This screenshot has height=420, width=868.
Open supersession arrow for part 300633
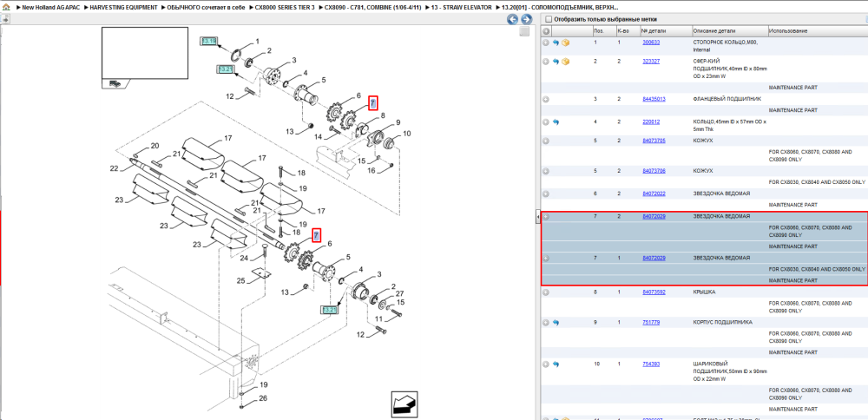(x=556, y=42)
